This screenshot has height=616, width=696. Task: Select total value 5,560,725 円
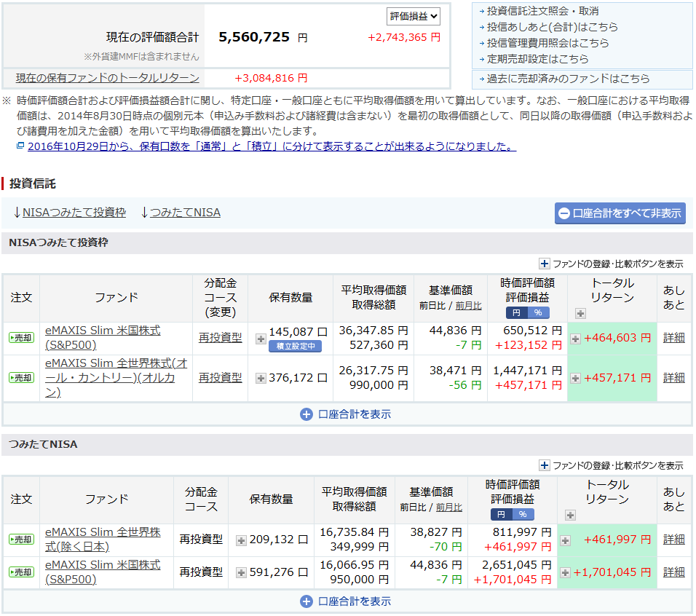pos(263,37)
